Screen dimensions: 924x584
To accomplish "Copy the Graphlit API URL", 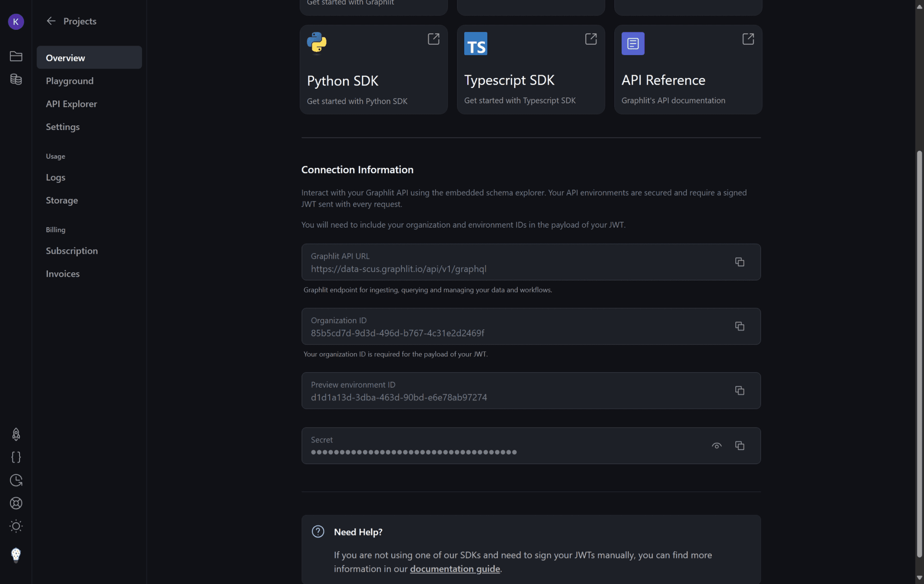I will tap(739, 262).
